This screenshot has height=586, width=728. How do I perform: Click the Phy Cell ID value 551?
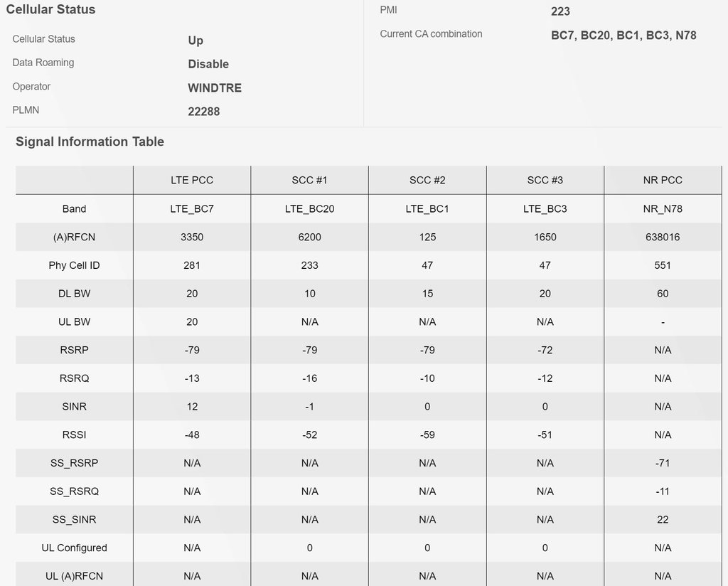[x=663, y=265]
